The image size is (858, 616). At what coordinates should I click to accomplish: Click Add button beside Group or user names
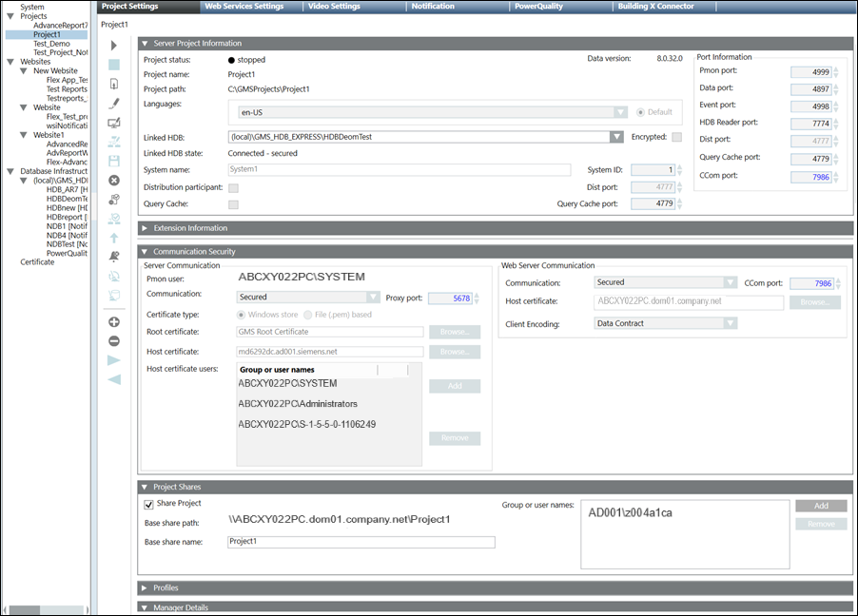(x=820, y=507)
